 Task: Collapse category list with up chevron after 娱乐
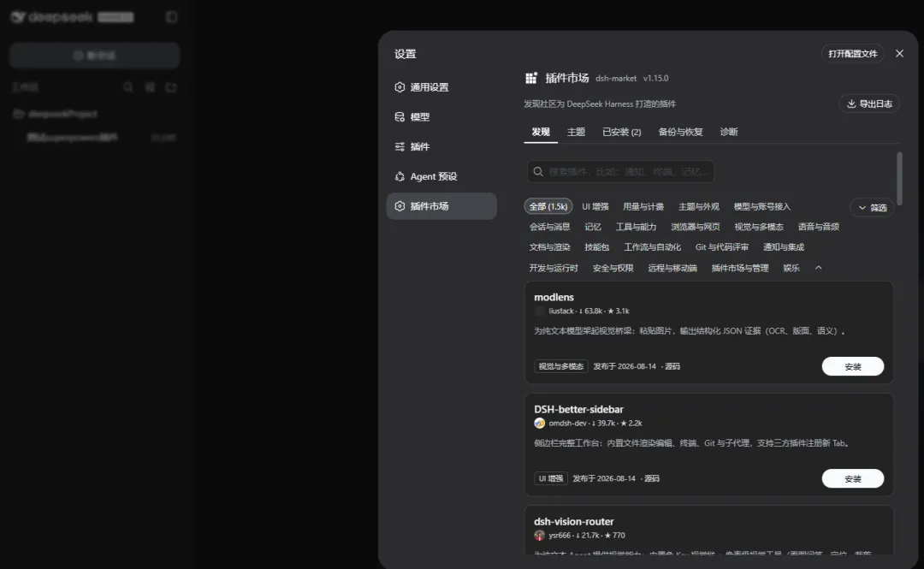coord(819,268)
